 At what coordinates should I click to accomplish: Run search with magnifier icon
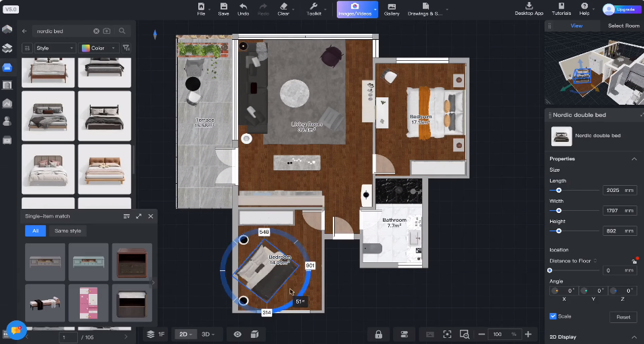[x=122, y=31]
